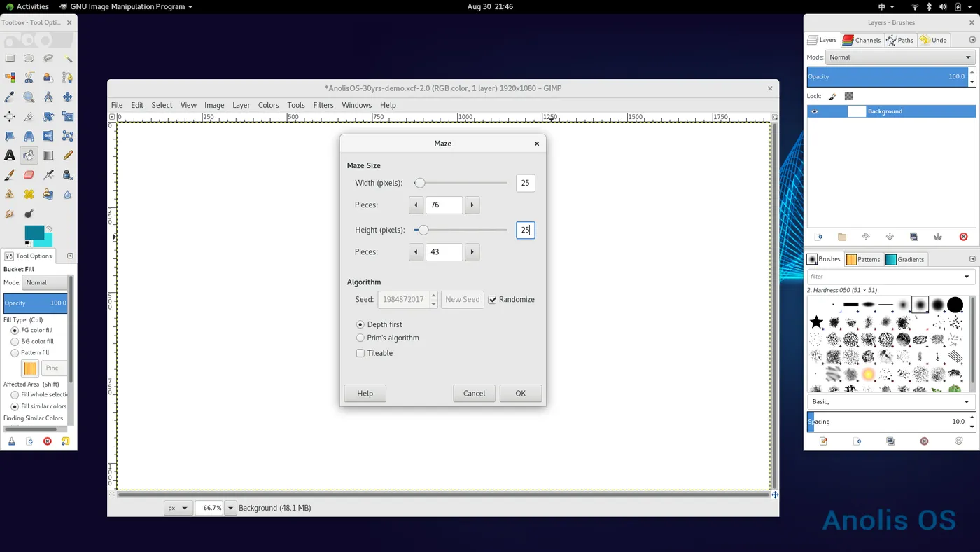
Task: Select the Measure compass tool
Action: (x=48, y=97)
